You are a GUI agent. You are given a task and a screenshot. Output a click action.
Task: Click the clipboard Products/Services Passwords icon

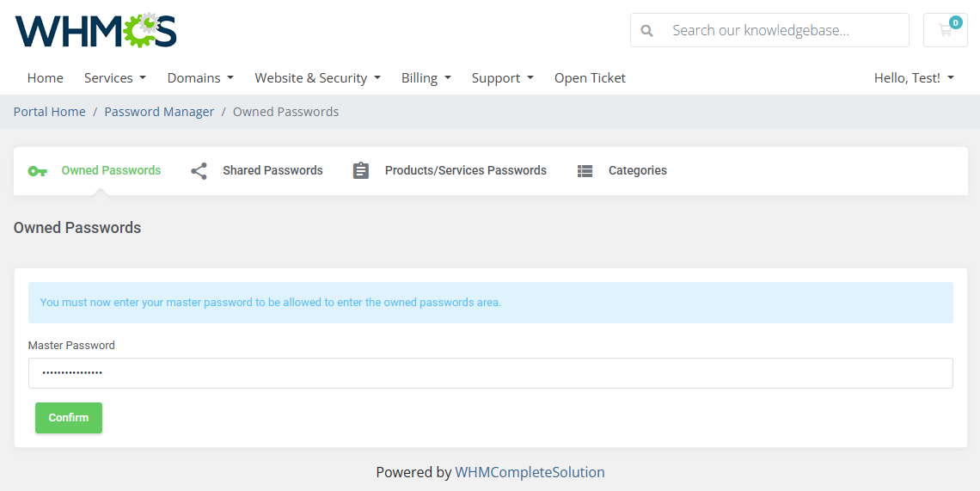361,171
